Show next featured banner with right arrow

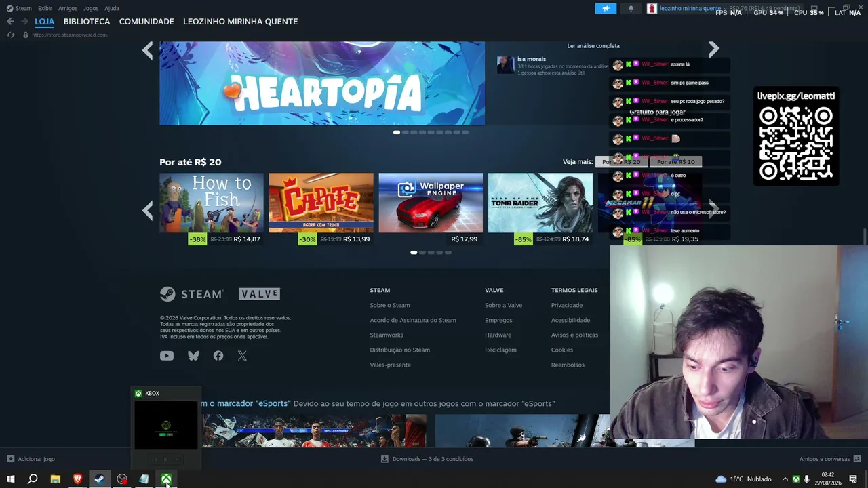[713, 49]
